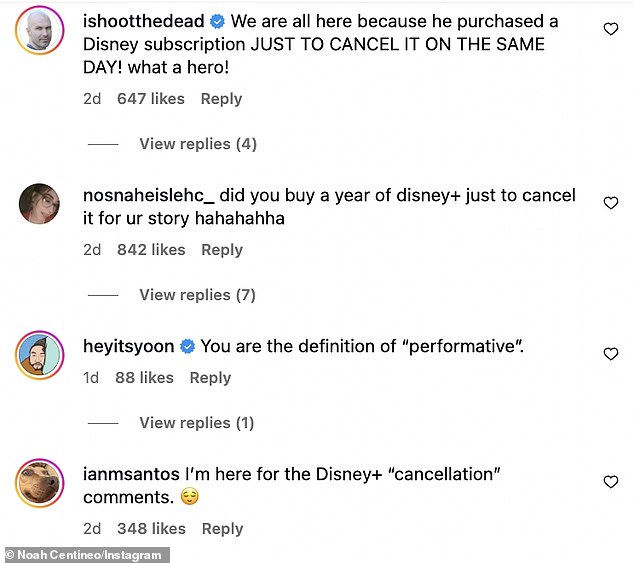Expand View replies (4) thread
Viewport: 634px width, 563px height.
(x=198, y=144)
